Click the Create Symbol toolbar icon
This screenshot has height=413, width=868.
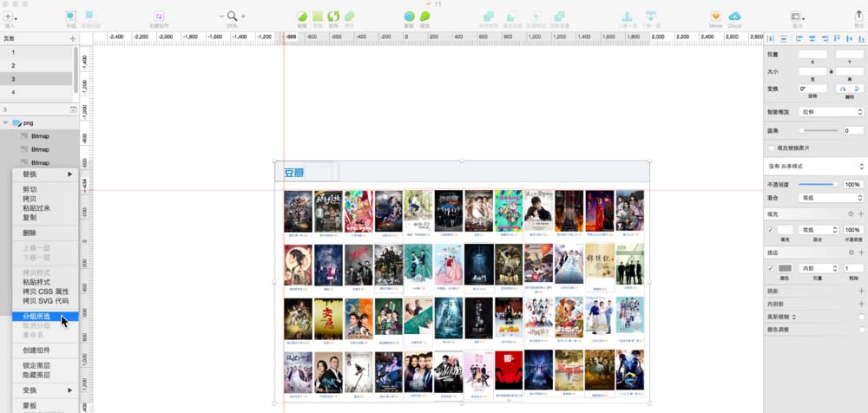click(x=159, y=16)
